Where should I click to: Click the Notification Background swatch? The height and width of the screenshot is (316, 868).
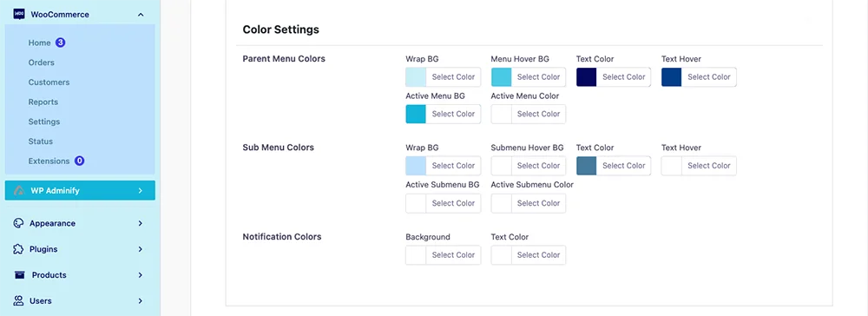416,255
